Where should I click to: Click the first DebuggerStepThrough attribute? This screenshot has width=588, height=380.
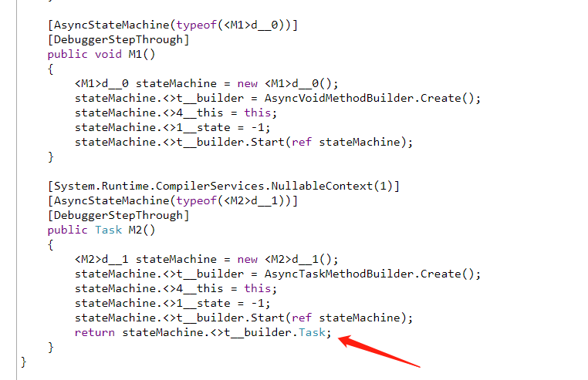click(x=119, y=40)
